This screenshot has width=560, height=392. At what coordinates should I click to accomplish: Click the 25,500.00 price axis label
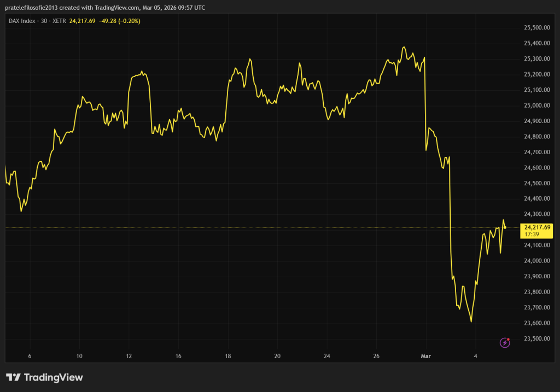[536, 27]
